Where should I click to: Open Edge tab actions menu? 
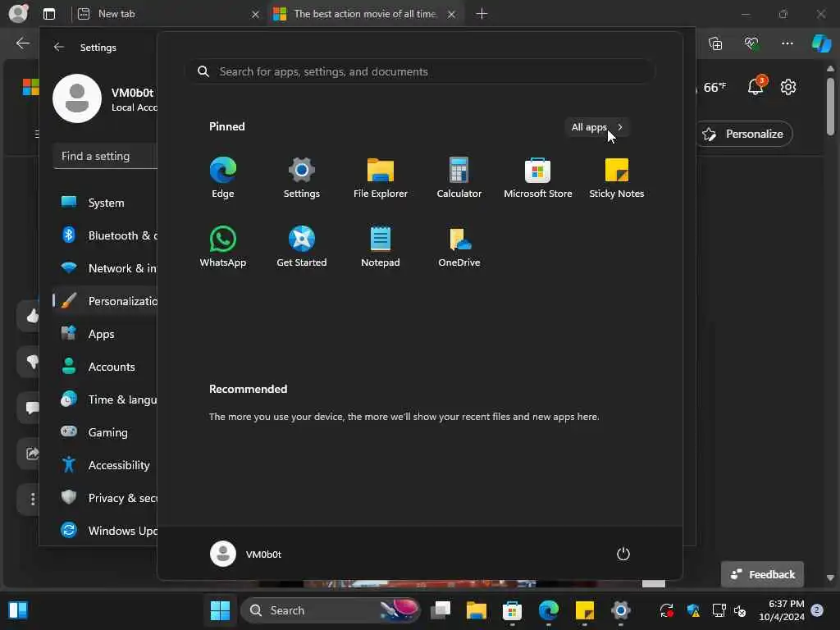click(49, 14)
